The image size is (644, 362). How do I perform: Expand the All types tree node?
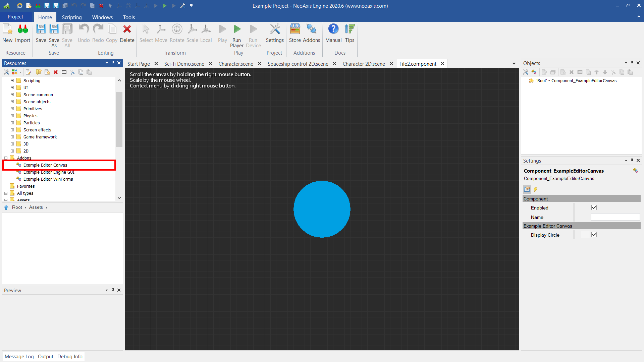tap(6, 193)
